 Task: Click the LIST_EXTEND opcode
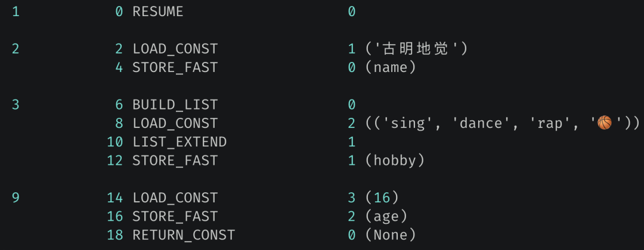coord(179,142)
